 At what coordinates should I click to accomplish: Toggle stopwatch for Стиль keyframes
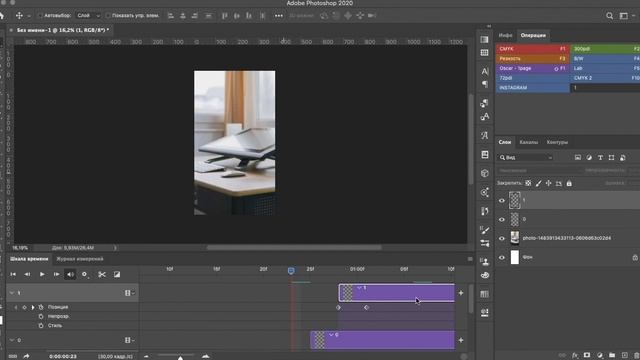tap(41, 326)
